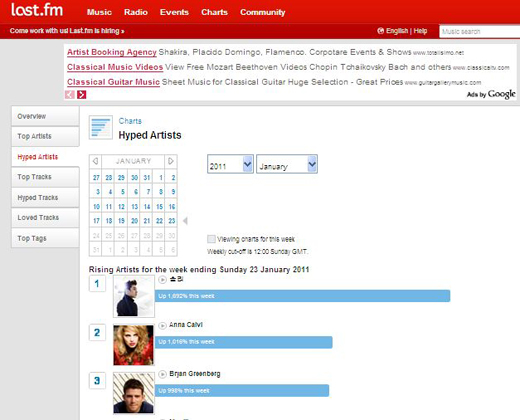
Task: Click the grey arrow marking the selected calendar week
Action: click(185, 221)
